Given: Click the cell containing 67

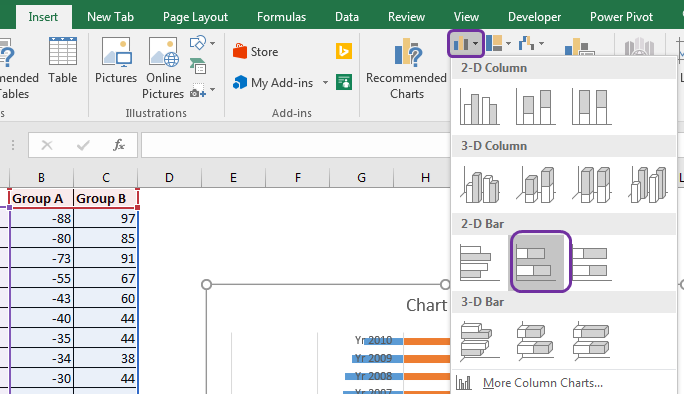Looking at the screenshot, I should point(106,278).
